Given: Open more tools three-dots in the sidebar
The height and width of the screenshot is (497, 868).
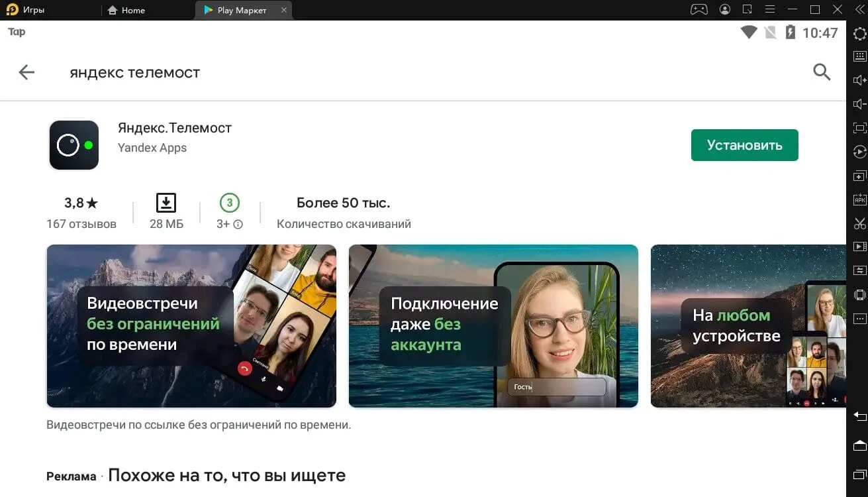Looking at the screenshot, I should point(859,318).
